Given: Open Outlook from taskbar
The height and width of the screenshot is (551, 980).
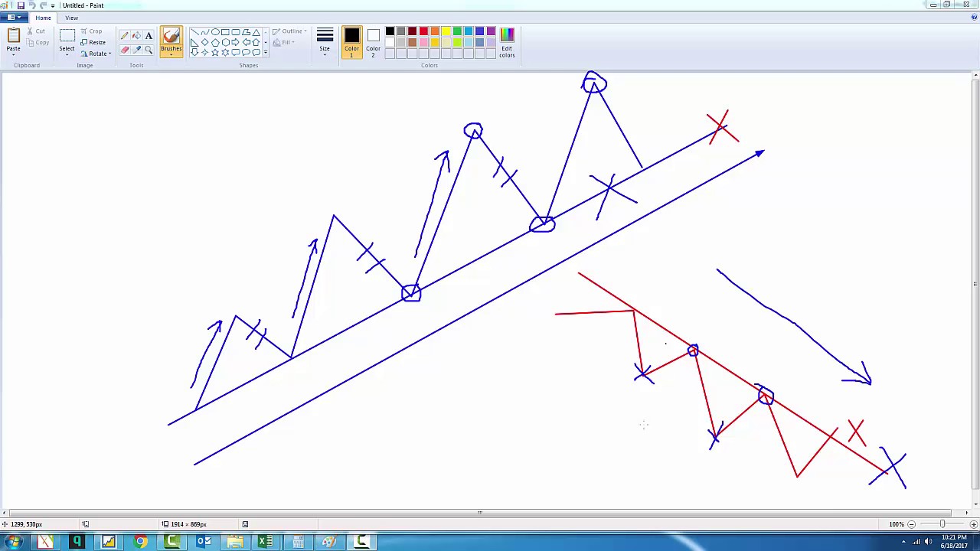Looking at the screenshot, I should [204, 542].
